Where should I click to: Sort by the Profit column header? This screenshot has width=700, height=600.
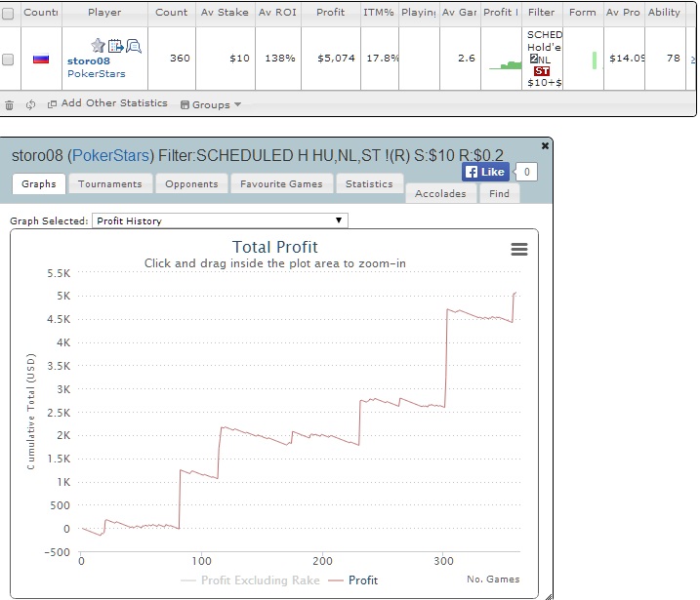[330, 13]
